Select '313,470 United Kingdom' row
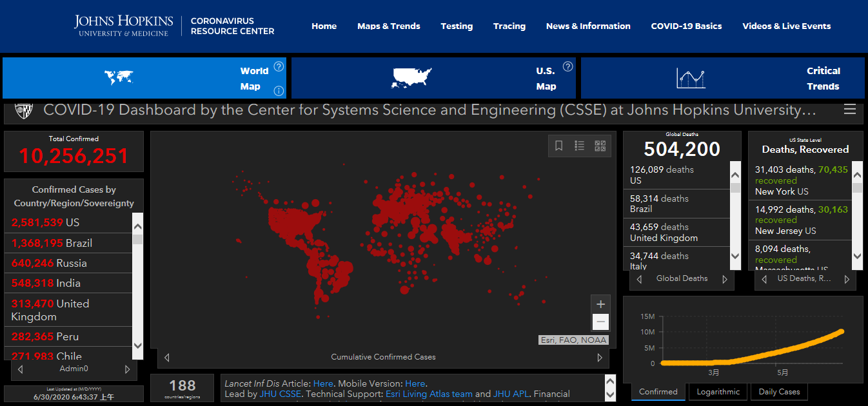Screen dimensions: 868x406 68,310
